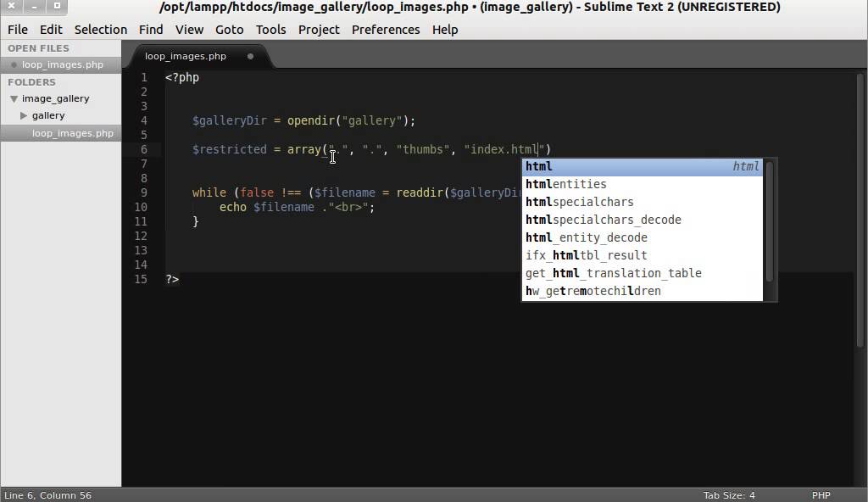Open the Goto menu
The height and width of the screenshot is (502, 868).
tap(229, 30)
